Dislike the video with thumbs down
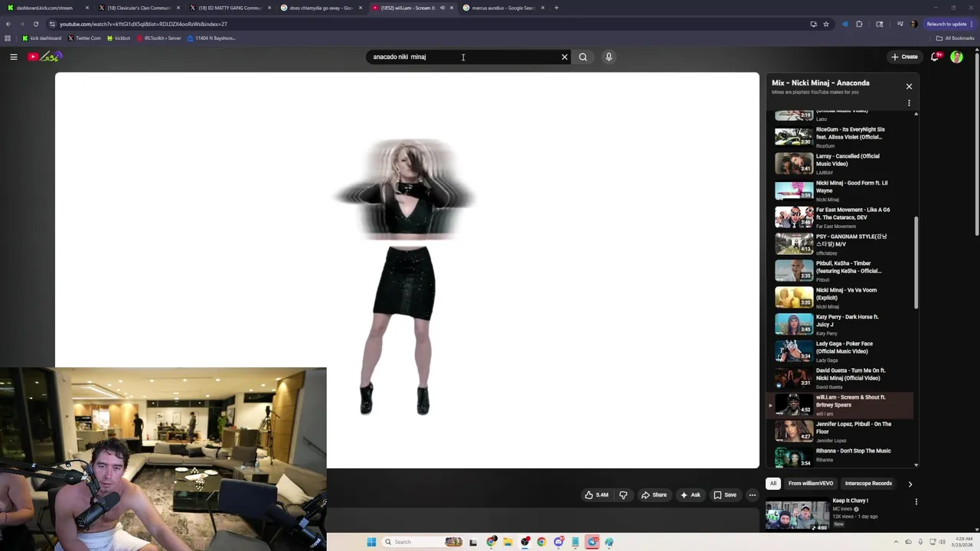980x551 pixels. [x=623, y=495]
